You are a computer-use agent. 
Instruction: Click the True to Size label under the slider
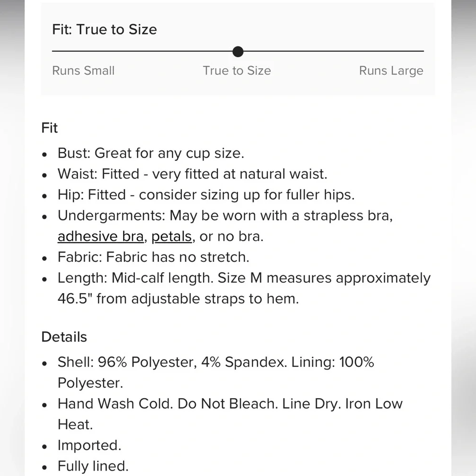tap(237, 71)
